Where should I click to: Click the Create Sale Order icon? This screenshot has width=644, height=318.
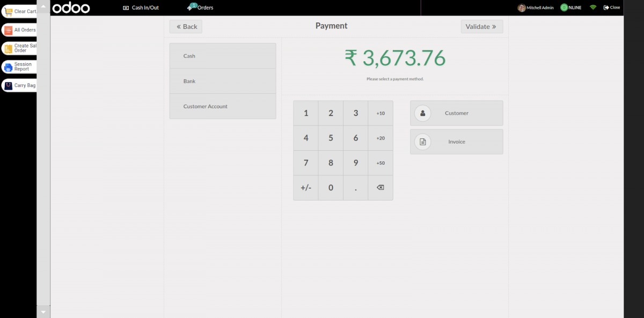tap(8, 49)
